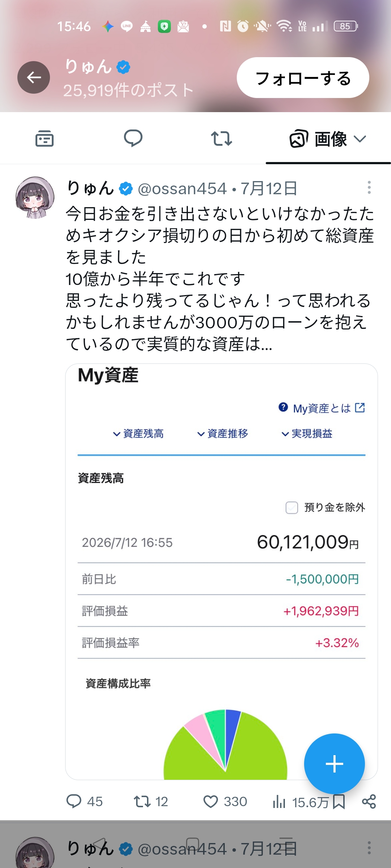391x868 pixels.
Task: Reply to the post with 45 comments
Action: pyautogui.click(x=84, y=801)
